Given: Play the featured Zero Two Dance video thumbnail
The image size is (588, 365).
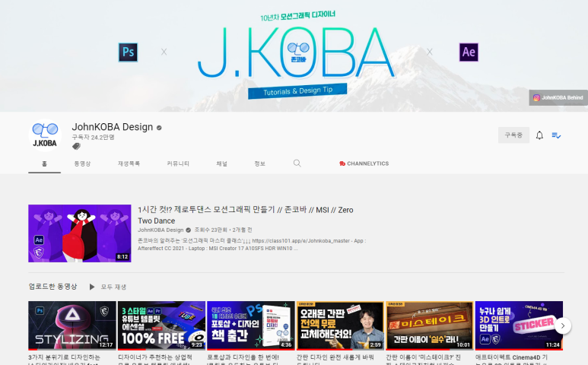Looking at the screenshot, I should point(80,233).
